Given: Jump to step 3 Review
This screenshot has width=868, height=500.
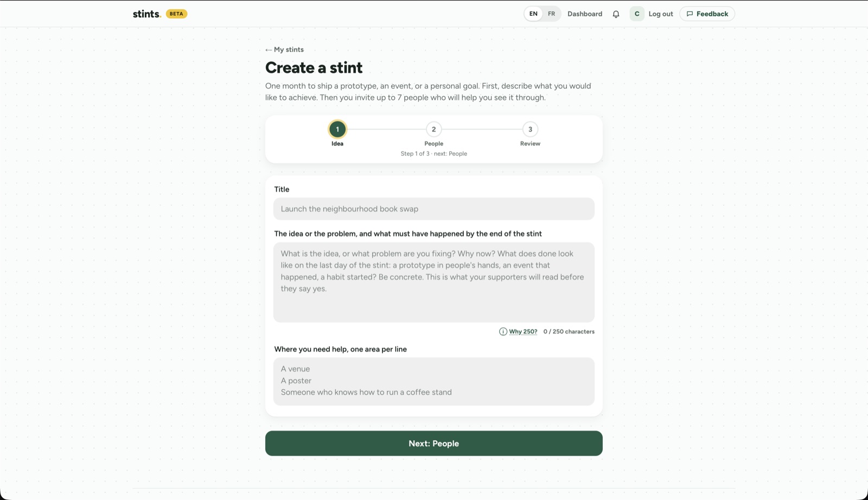Looking at the screenshot, I should point(530,129).
